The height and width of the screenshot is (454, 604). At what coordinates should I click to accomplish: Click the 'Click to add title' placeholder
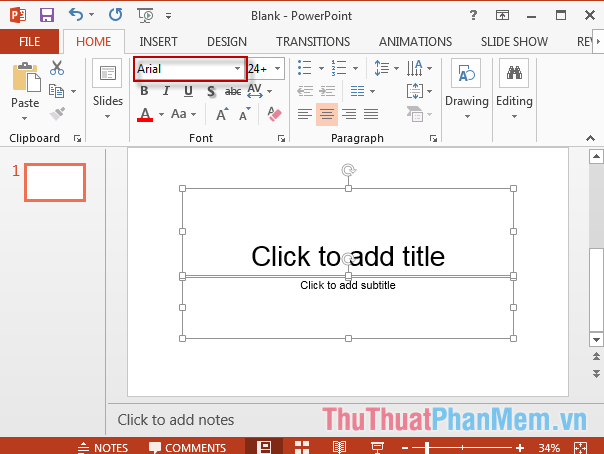[x=348, y=256]
